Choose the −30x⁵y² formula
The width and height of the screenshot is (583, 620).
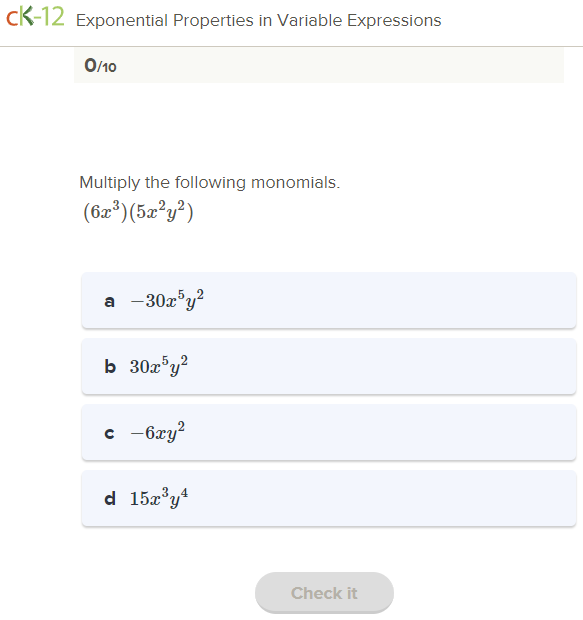(167, 300)
